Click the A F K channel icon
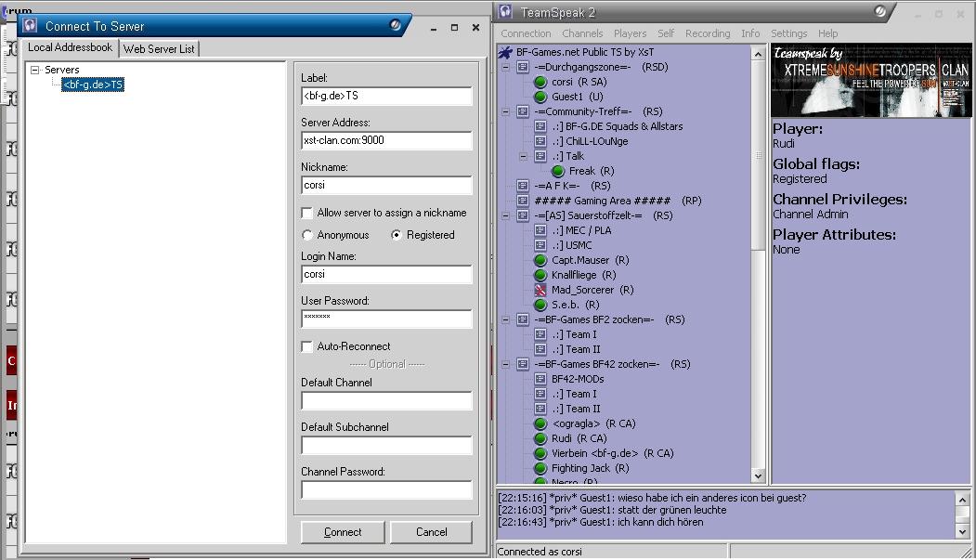The width and height of the screenshot is (976, 560). tap(523, 186)
